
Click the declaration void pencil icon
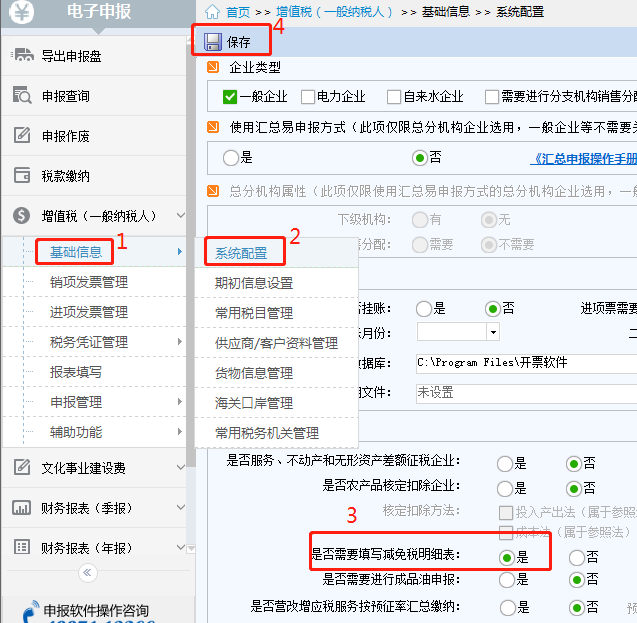tap(22, 135)
